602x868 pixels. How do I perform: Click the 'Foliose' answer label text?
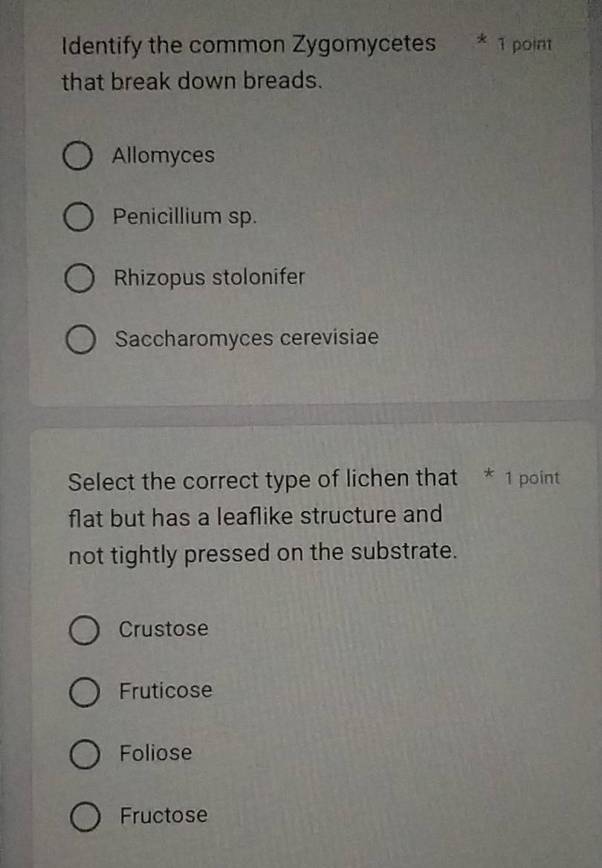pyautogui.click(x=156, y=753)
